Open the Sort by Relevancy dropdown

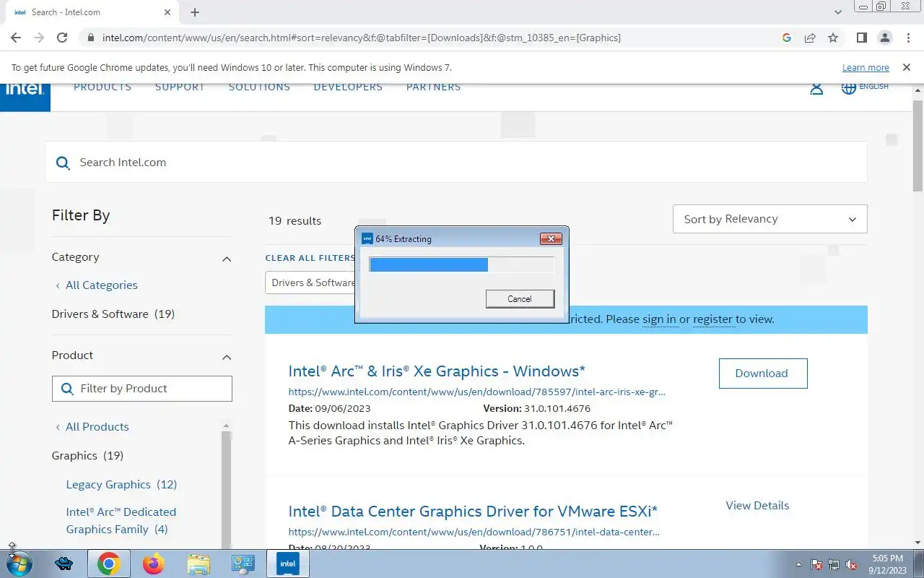tap(770, 219)
